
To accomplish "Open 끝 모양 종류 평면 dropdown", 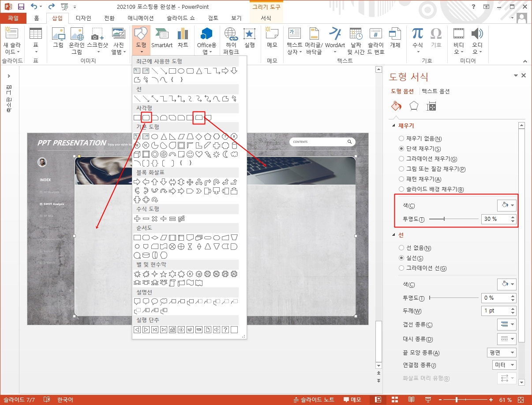I will tap(501, 353).
